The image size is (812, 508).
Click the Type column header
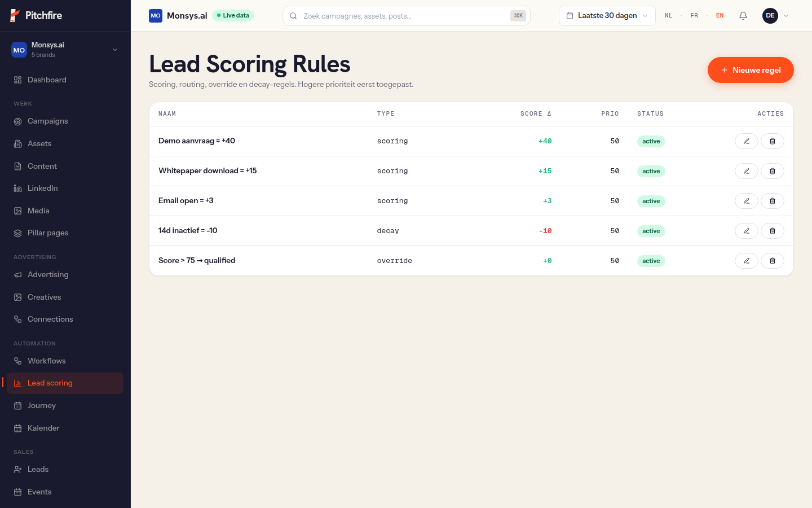(x=386, y=114)
